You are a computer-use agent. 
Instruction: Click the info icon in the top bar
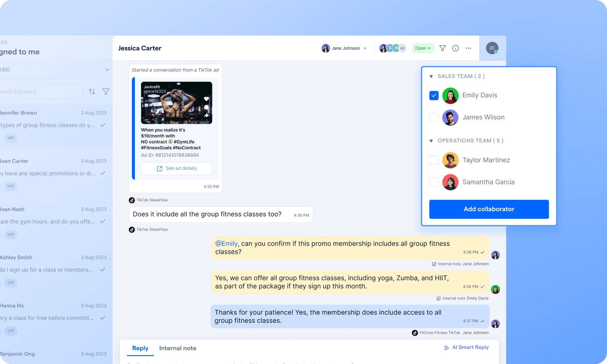point(455,48)
